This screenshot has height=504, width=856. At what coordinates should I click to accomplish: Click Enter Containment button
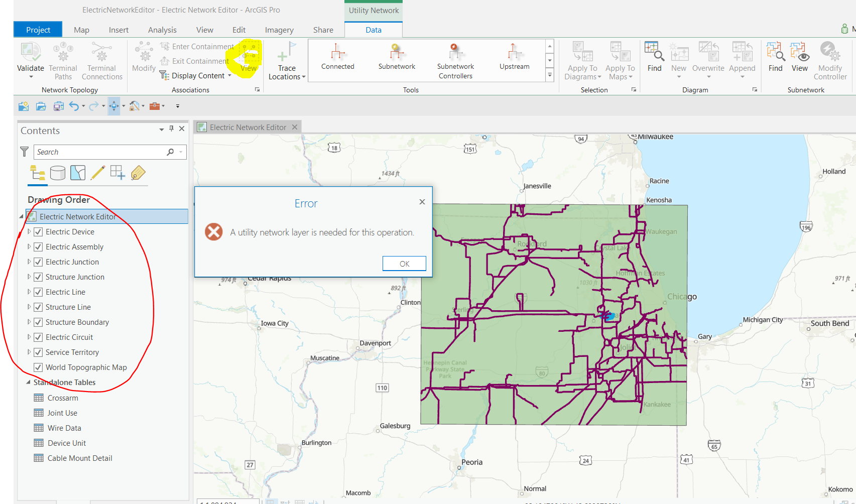click(x=197, y=47)
